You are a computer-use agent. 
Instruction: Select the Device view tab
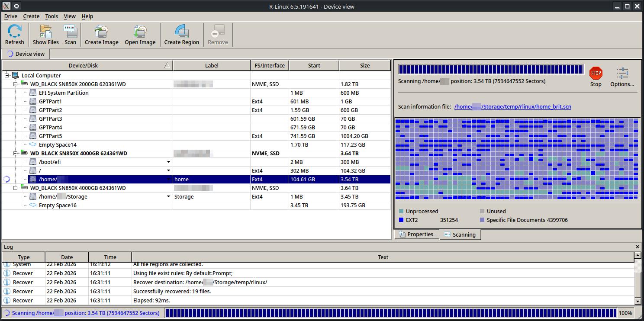26,54
